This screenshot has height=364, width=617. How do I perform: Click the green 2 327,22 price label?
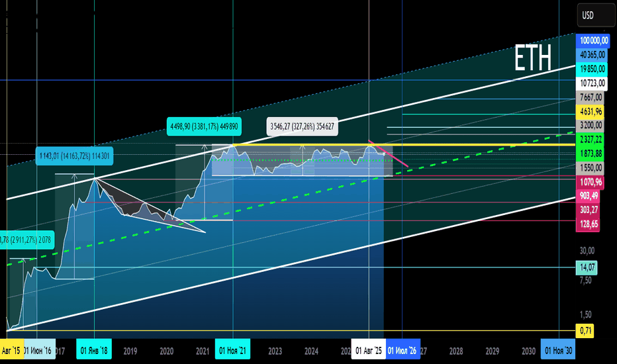591,139
